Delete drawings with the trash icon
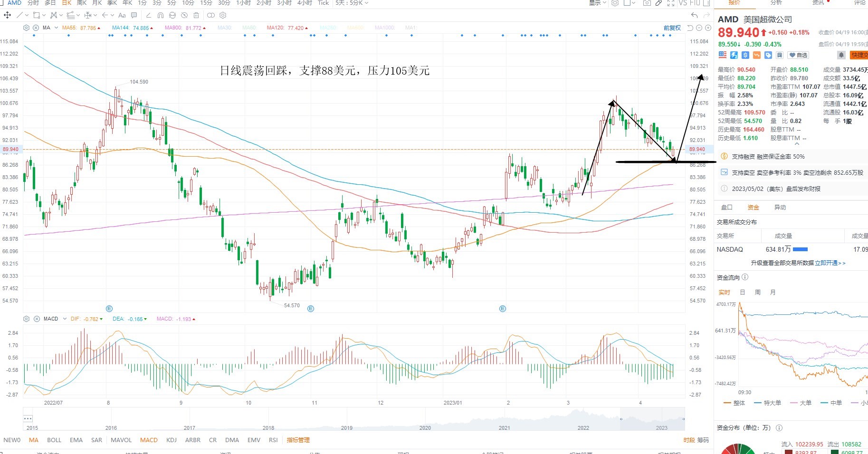 196,15
